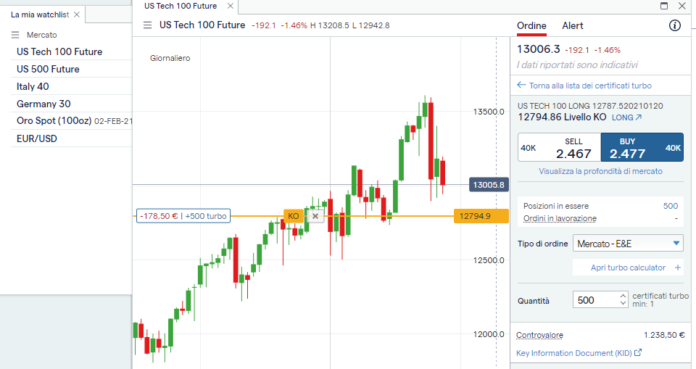Open the Key Information Document (KID) link
Viewport: 696px width, 369px height.
[574, 353]
